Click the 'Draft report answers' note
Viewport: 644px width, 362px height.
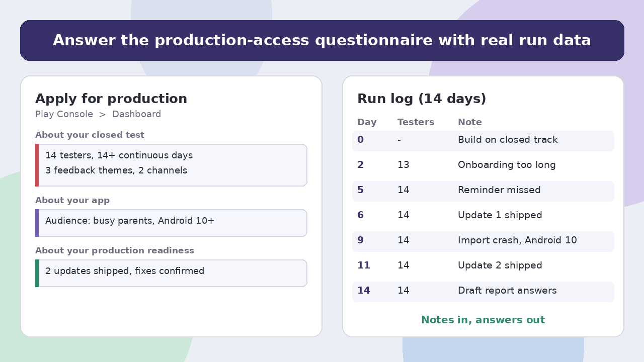tap(507, 291)
